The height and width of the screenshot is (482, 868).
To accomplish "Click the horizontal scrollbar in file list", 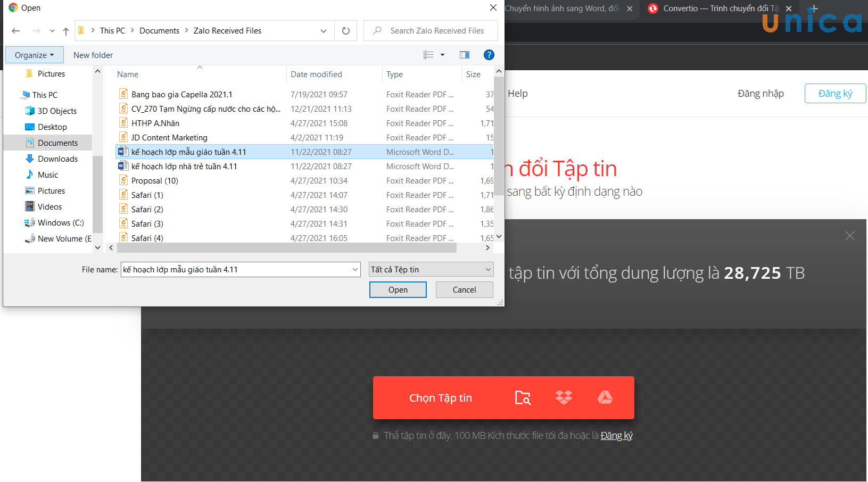I will coord(286,248).
